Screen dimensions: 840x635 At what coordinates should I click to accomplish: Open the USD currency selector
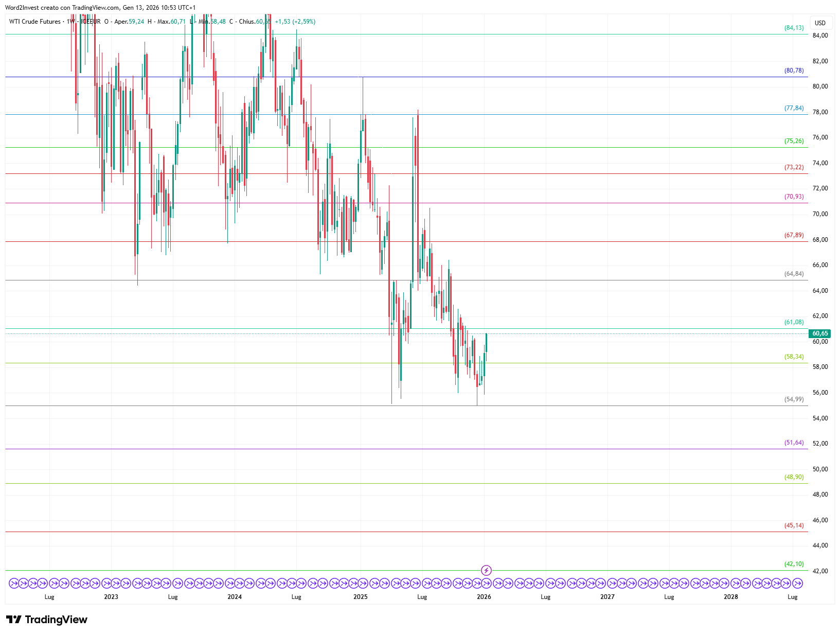click(x=820, y=23)
